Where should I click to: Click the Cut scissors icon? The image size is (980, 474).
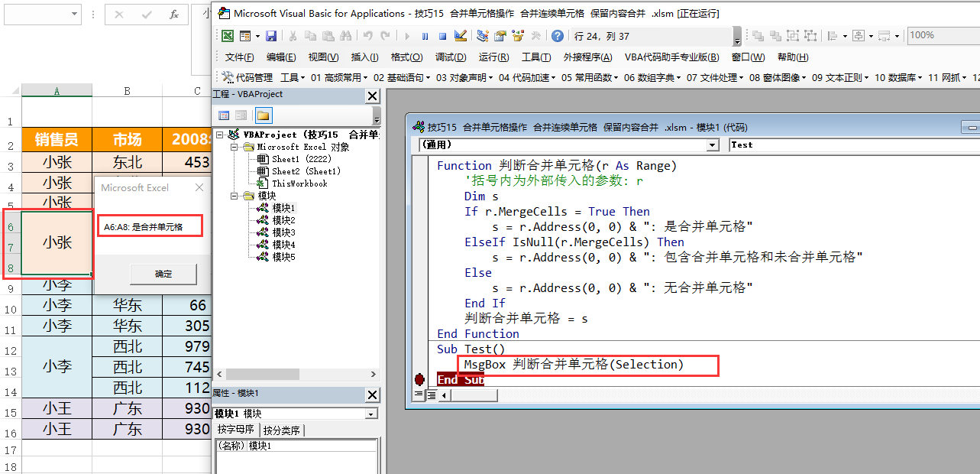293,36
